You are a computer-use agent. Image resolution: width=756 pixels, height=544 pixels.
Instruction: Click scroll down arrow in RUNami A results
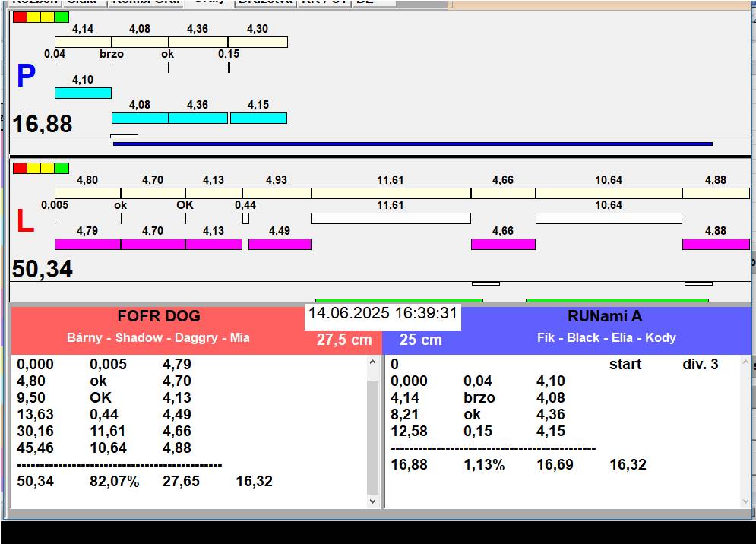745,501
